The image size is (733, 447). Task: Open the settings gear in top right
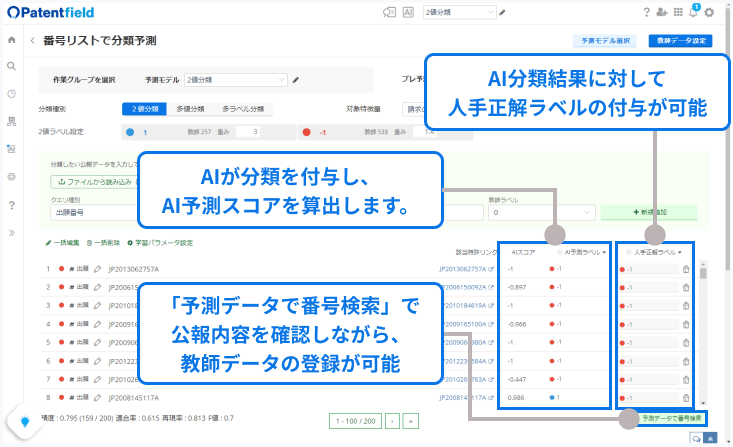[709, 13]
